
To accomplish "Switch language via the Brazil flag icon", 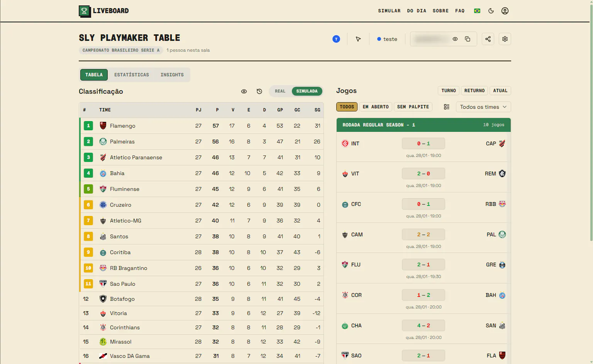I will (477, 11).
